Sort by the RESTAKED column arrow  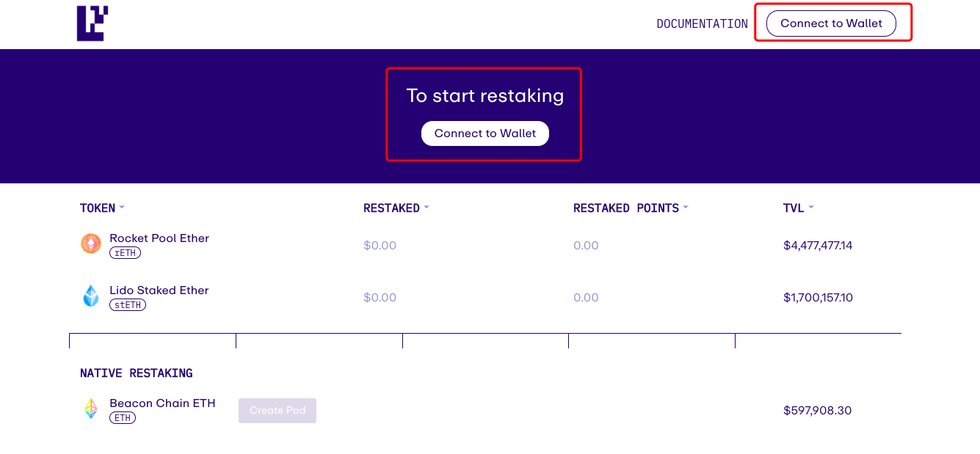427,208
